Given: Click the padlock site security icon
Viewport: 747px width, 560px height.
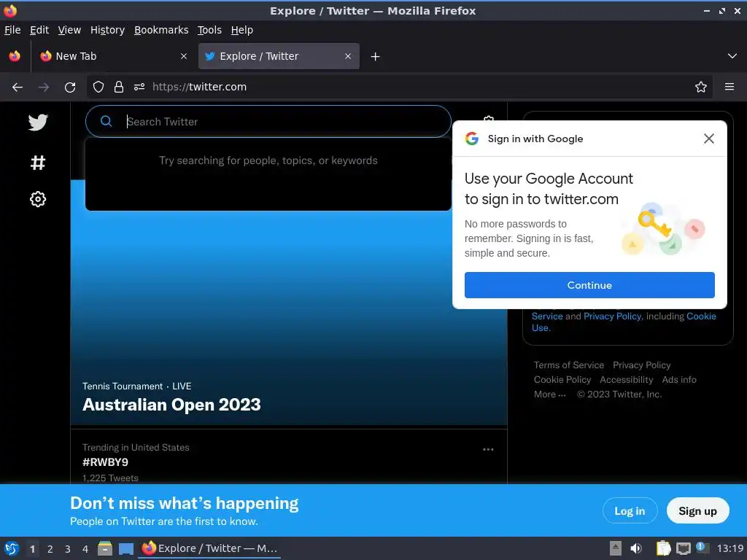Looking at the screenshot, I should coord(119,87).
